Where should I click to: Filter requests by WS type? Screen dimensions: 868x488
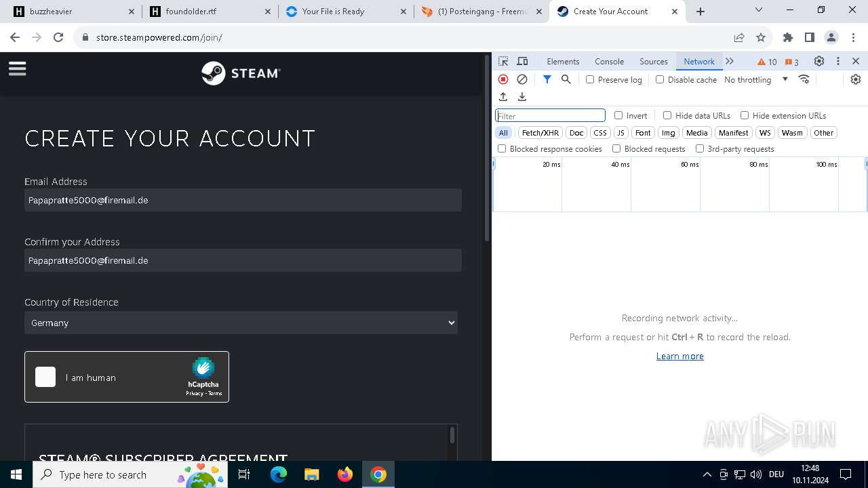click(x=765, y=133)
